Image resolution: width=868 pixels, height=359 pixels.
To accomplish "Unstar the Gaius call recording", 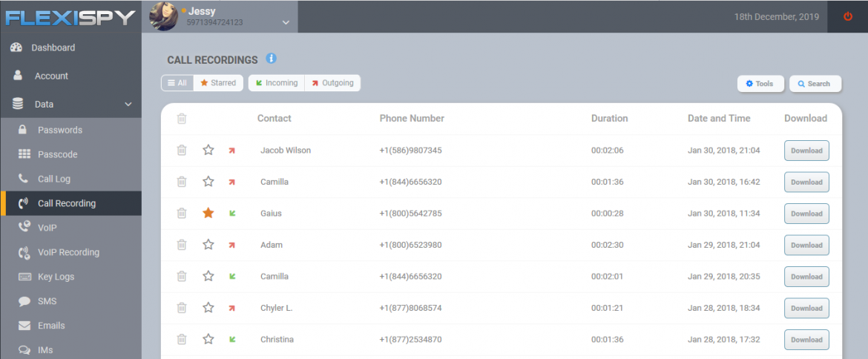I will [x=208, y=213].
